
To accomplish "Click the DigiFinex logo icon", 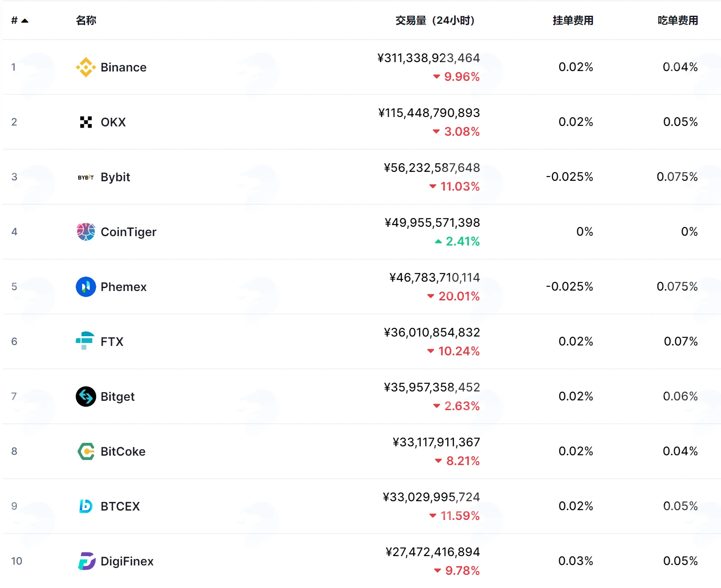I will [x=86, y=561].
